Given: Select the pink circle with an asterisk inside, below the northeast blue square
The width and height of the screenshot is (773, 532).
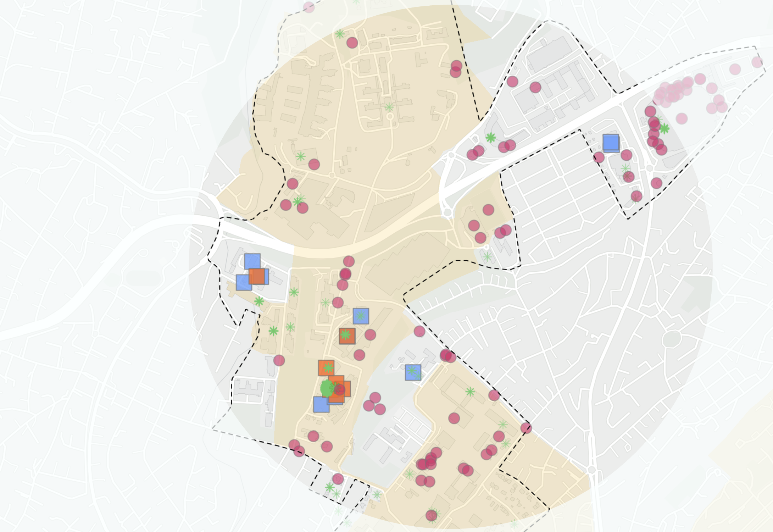Looking at the screenshot, I should (x=628, y=176).
